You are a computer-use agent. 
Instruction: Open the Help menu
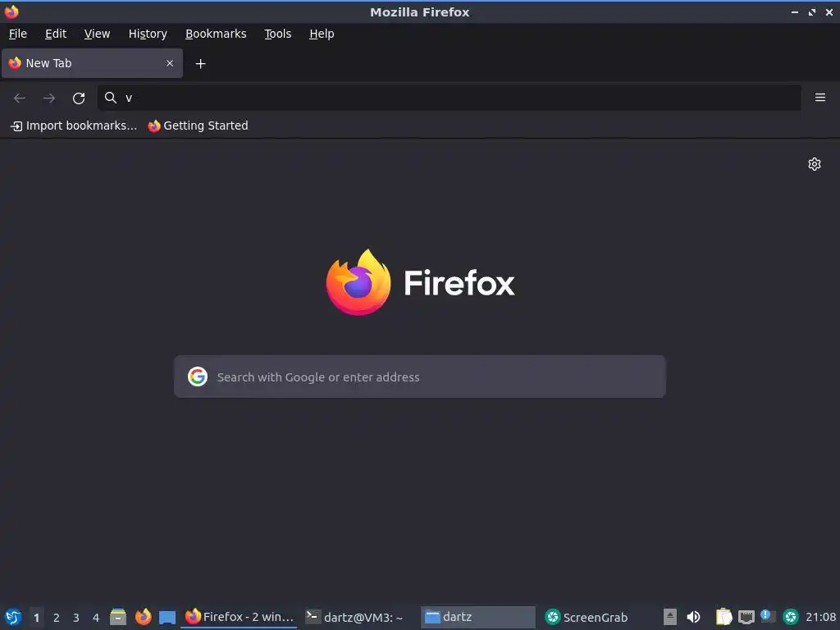click(322, 34)
